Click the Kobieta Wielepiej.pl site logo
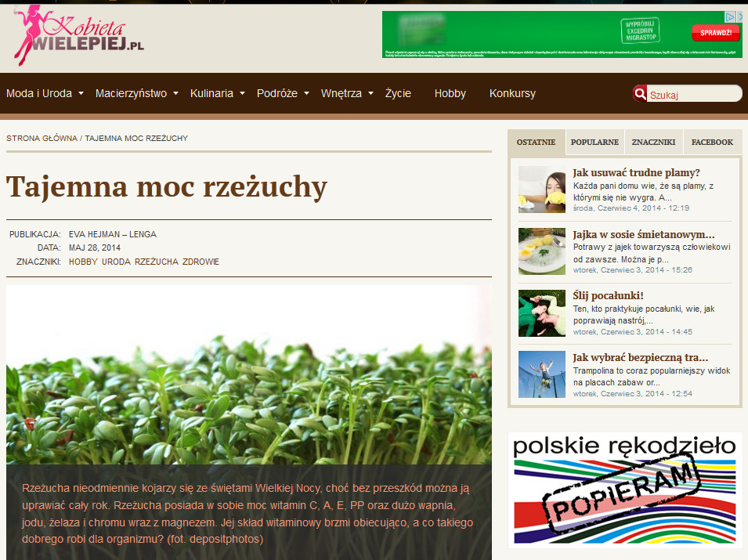 pyautogui.click(x=78, y=35)
